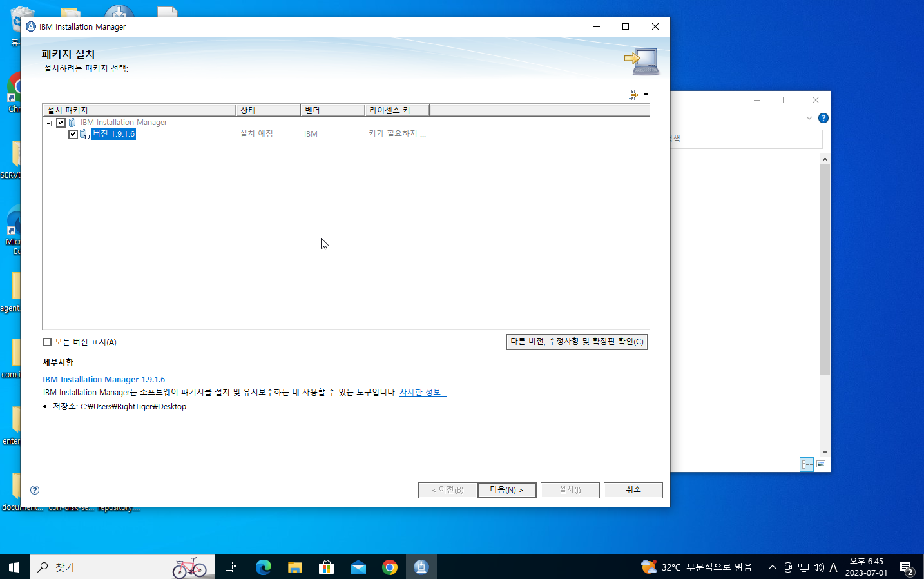The width and height of the screenshot is (924, 579).
Task: Open the Mail app from the taskbar
Action: point(358,567)
